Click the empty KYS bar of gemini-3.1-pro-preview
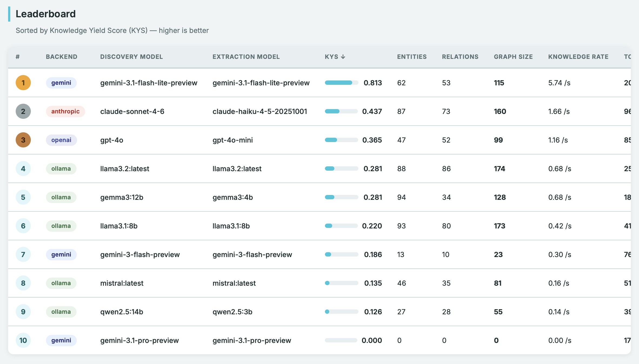This screenshot has height=364, width=639. click(x=341, y=340)
